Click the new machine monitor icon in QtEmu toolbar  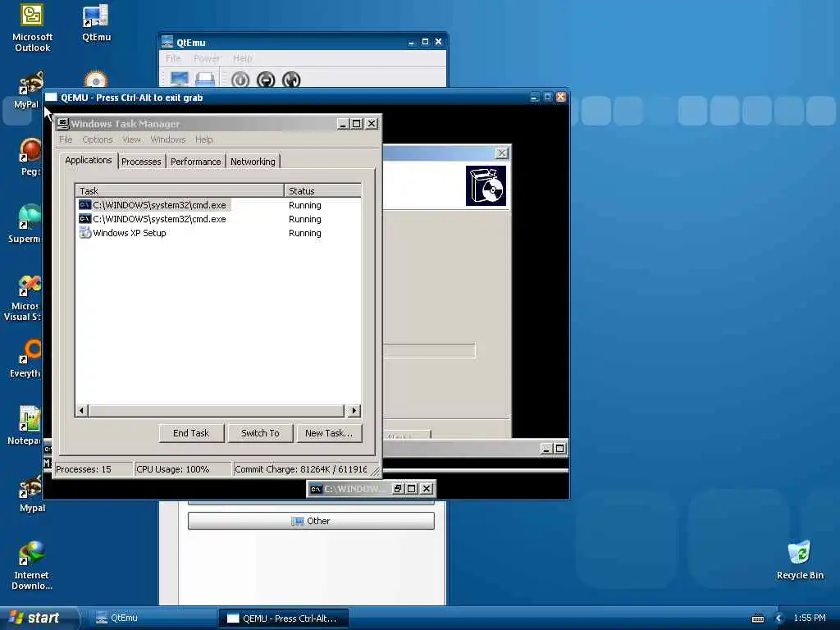coord(180,80)
